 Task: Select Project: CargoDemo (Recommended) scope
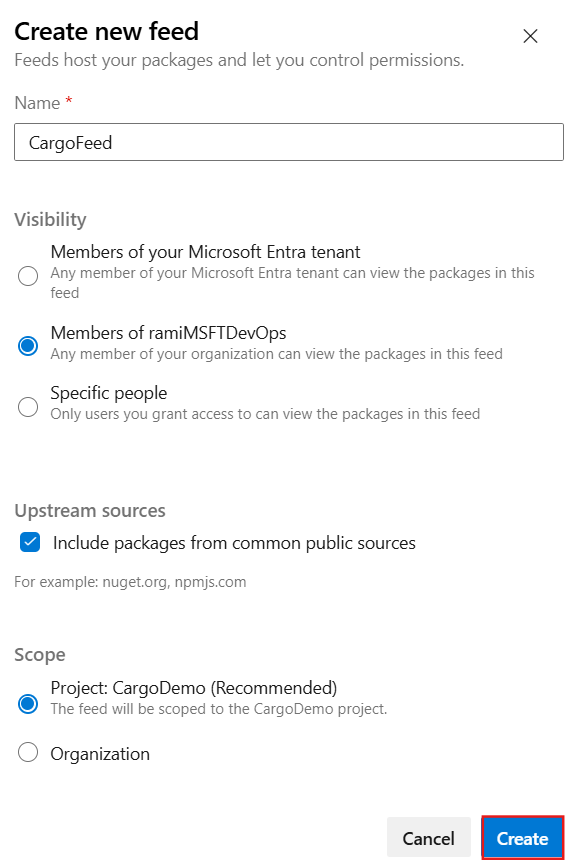[27, 704]
